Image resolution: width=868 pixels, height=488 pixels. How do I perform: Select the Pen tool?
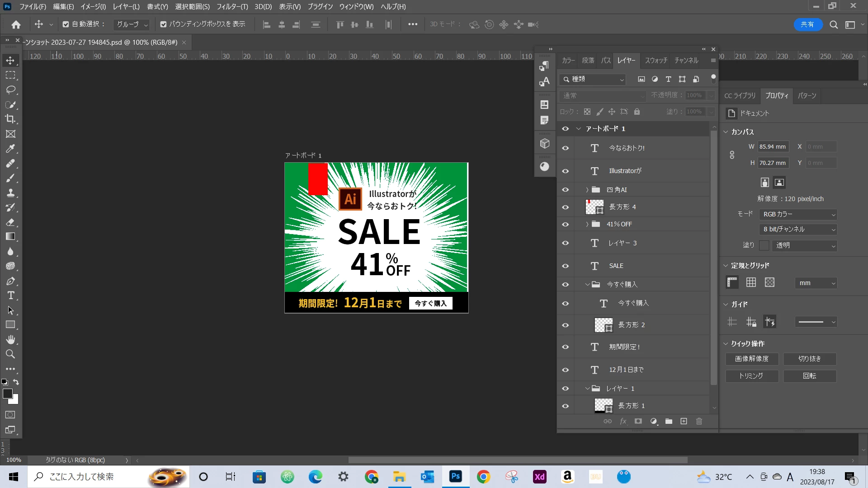[x=10, y=281]
